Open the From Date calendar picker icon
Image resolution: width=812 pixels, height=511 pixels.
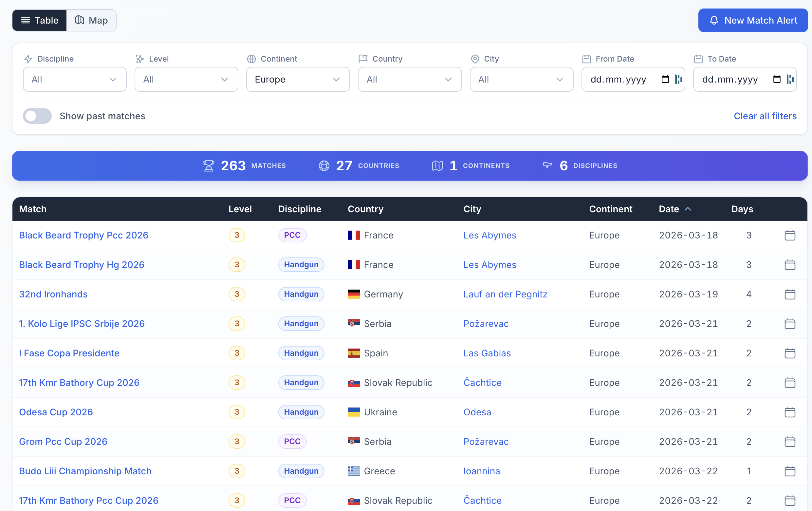click(665, 79)
